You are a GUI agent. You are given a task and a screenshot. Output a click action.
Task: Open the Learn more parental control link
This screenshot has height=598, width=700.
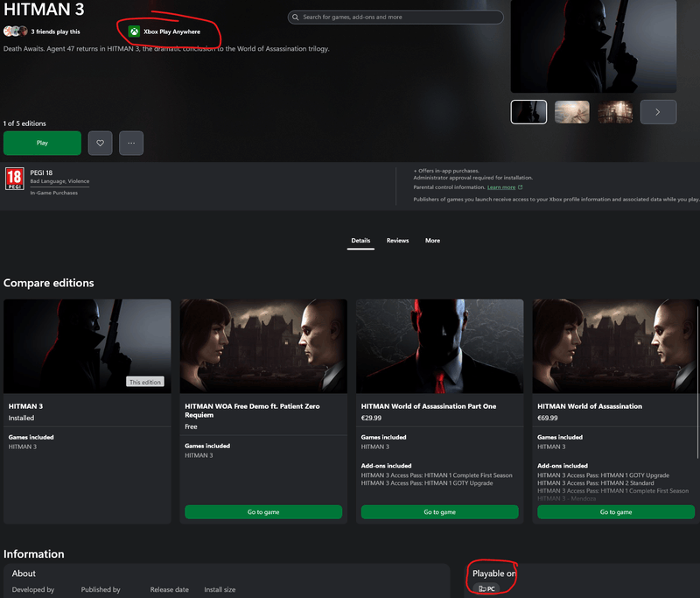point(500,187)
